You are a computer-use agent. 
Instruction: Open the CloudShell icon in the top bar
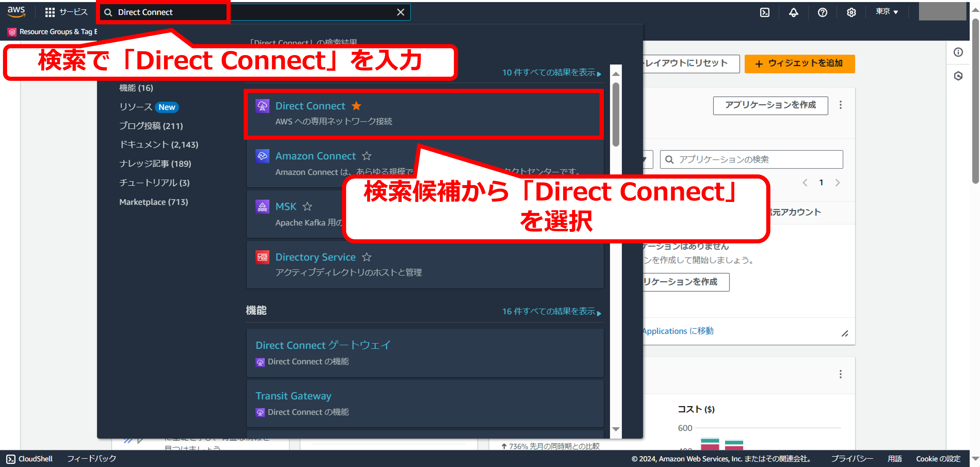(x=765, y=12)
